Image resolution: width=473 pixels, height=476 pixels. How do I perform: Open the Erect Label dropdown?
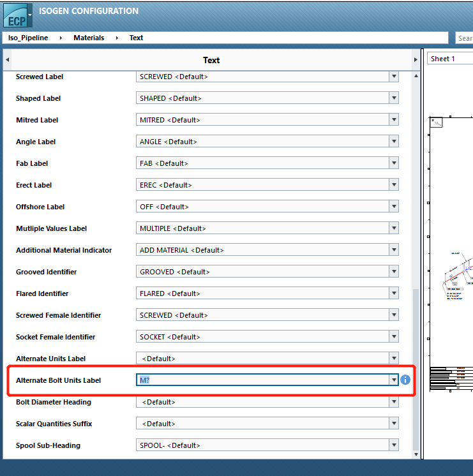tap(394, 185)
